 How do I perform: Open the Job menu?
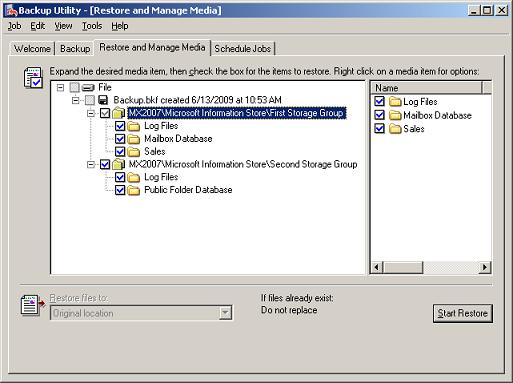[x=14, y=26]
